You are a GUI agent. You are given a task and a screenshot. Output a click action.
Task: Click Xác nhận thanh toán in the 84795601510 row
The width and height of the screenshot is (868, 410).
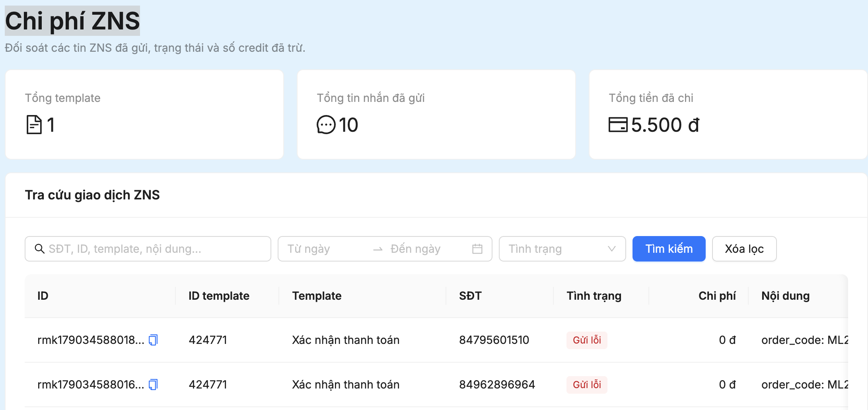pyautogui.click(x=346, y=340)
